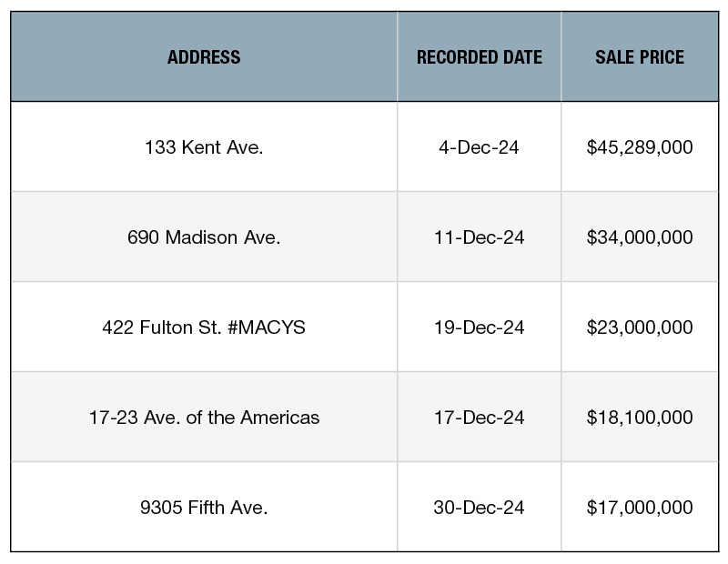Screen dimensions: 728x564
Task: Select the 133 Kent Ave. address cell
Action: (x=204, y=147)
